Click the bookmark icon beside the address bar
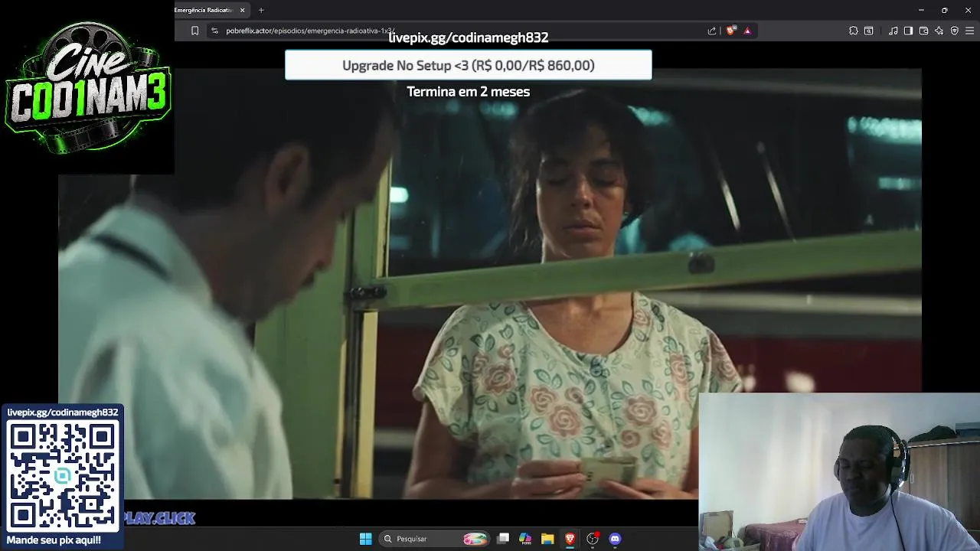This screenshot has height=551, width=980. tap(194, 31)
